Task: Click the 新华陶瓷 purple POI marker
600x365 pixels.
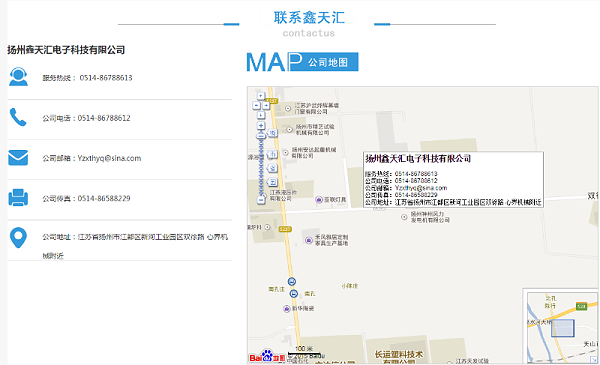Action: tap(287, 309)
